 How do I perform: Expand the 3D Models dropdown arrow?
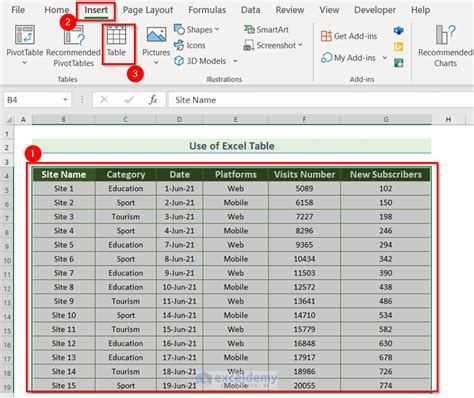point(235,61)
